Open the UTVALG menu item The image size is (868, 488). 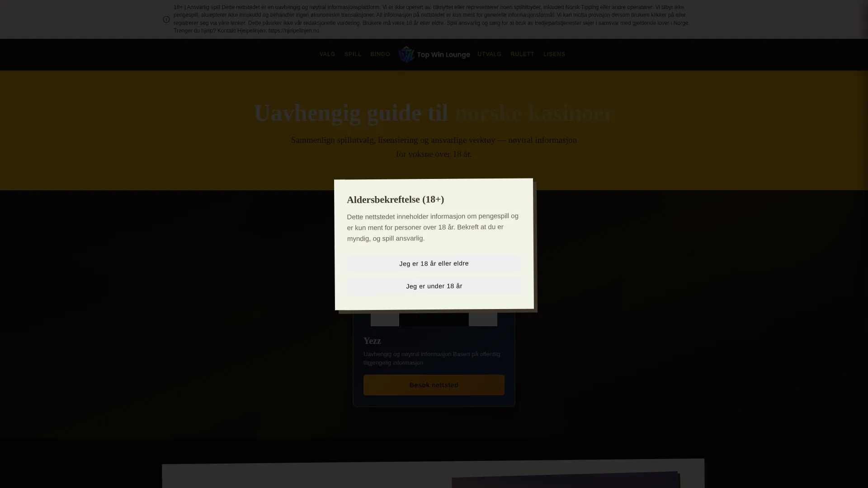point(489,54)
